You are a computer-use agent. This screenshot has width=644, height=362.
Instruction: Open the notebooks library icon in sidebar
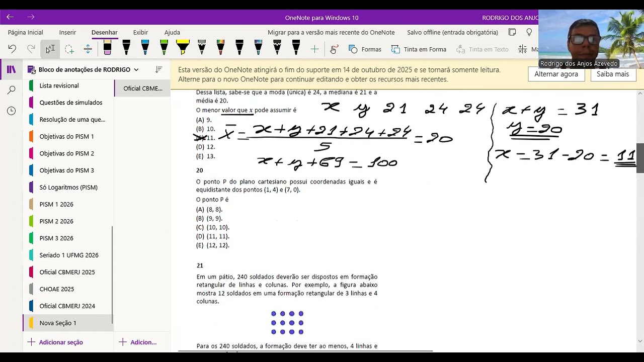tap(11, 69)
